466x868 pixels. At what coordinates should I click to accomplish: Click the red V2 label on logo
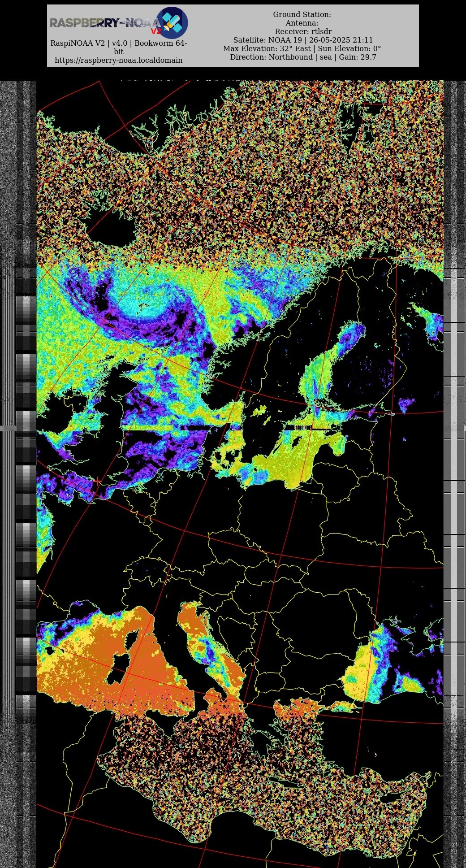(156, 31)
